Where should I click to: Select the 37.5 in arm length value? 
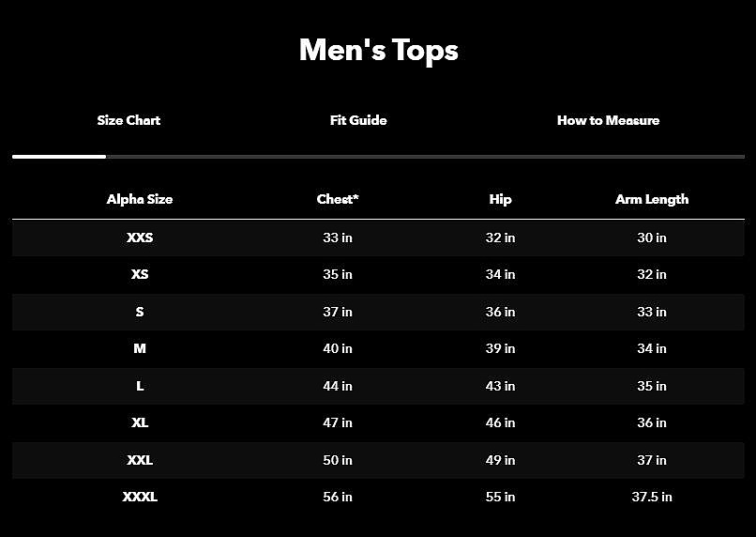click(652, 497)
